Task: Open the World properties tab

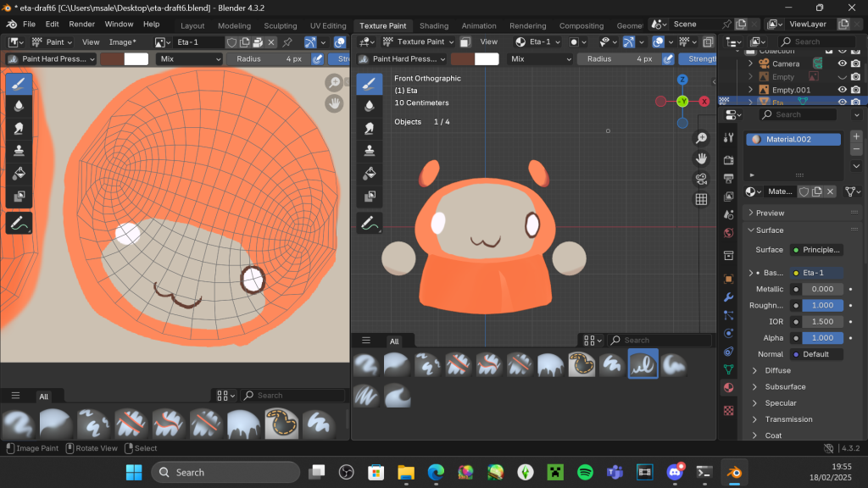Action: 728,233
